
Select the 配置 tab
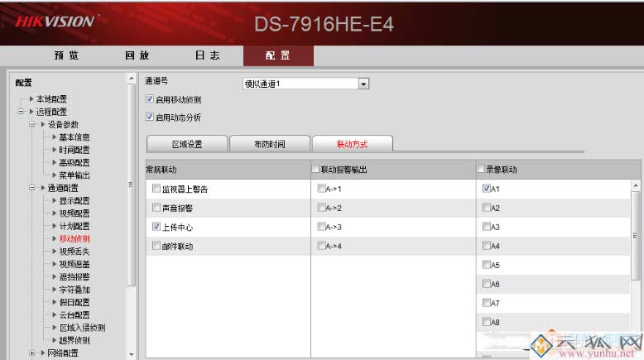tap(278, 55)
